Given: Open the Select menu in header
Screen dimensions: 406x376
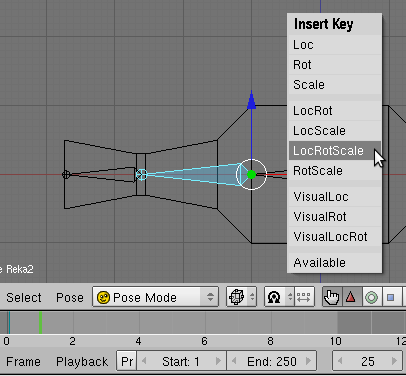Looking at the screenshot, I should tap(24, 297).
